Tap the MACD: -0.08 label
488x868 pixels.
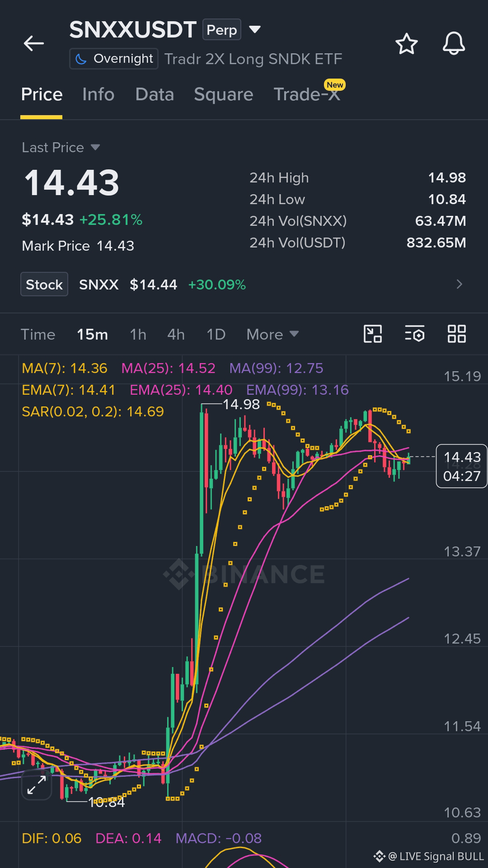(218, 838)
